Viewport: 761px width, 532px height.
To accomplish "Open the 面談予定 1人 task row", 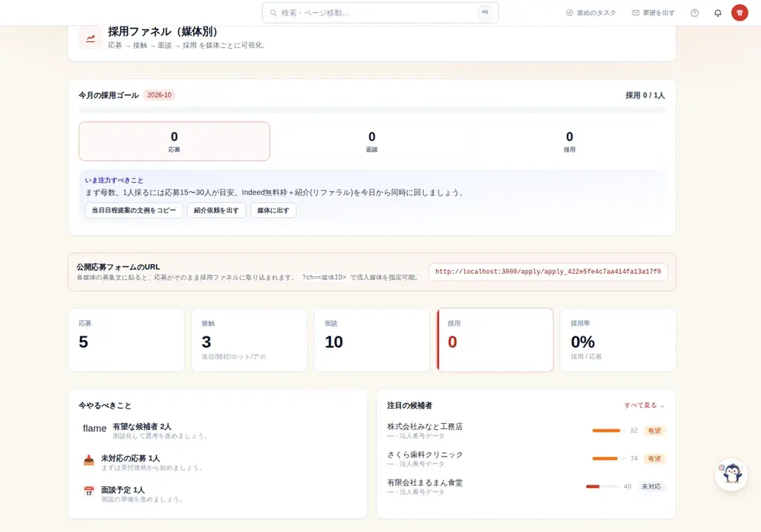I will pyautogui.click(x=218, y=494).
